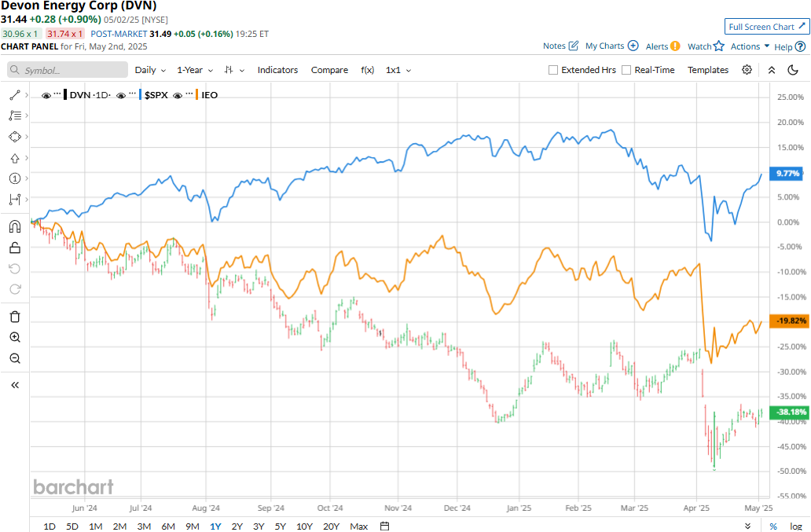Select the measure range tool
This screenshot has height=532, width=811.
coord(14,199)
